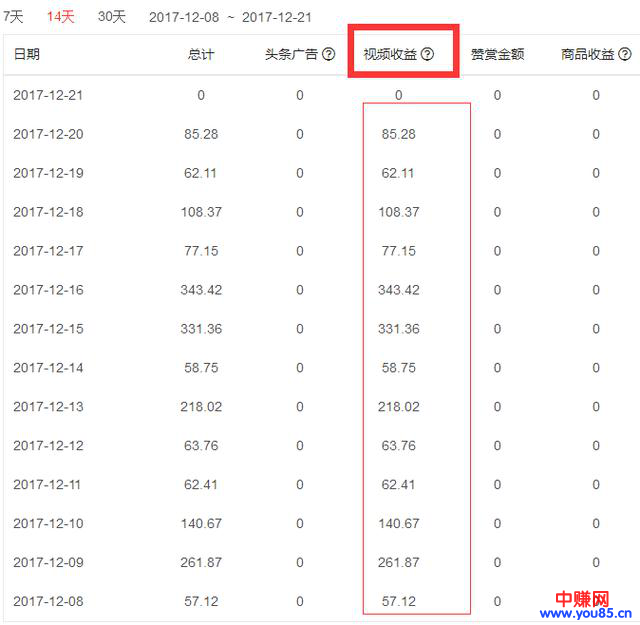Open the date range 2017-12-08 ~ 2017-12-21
The width and height of the screenshot is (640, 625).
click(230, 18)
